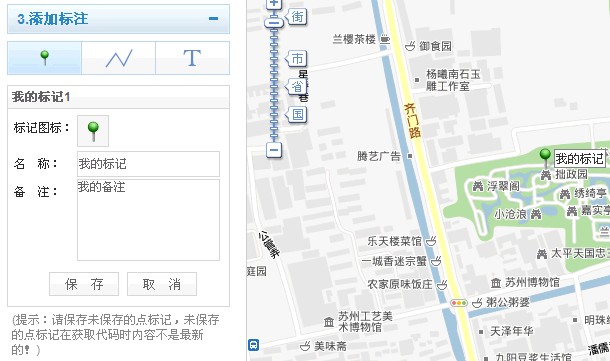Jump to 街 street zoom level
The width and height of the screenshot is (610, 361).
[296, 17]
